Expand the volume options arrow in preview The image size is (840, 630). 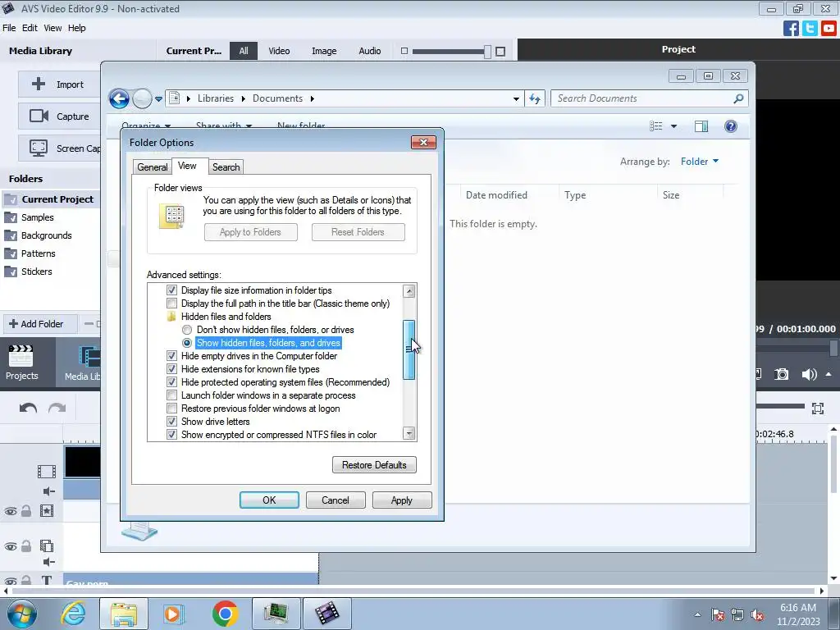click(x=829, y=374)
